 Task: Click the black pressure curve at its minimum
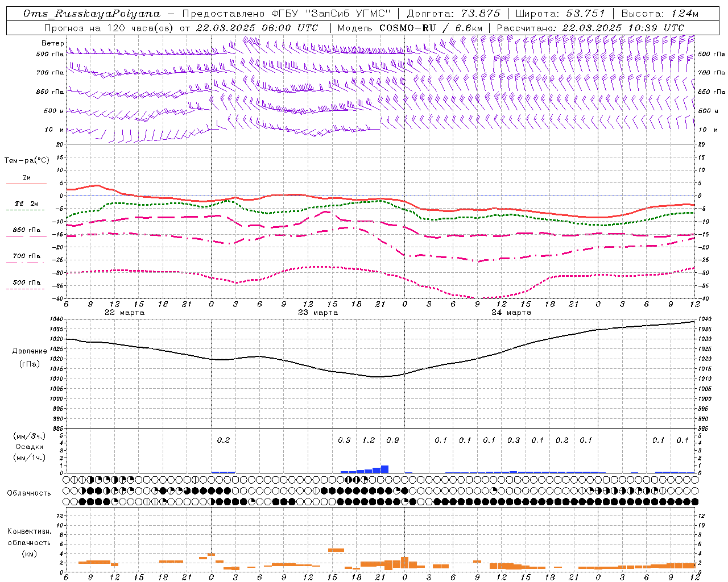377,377
